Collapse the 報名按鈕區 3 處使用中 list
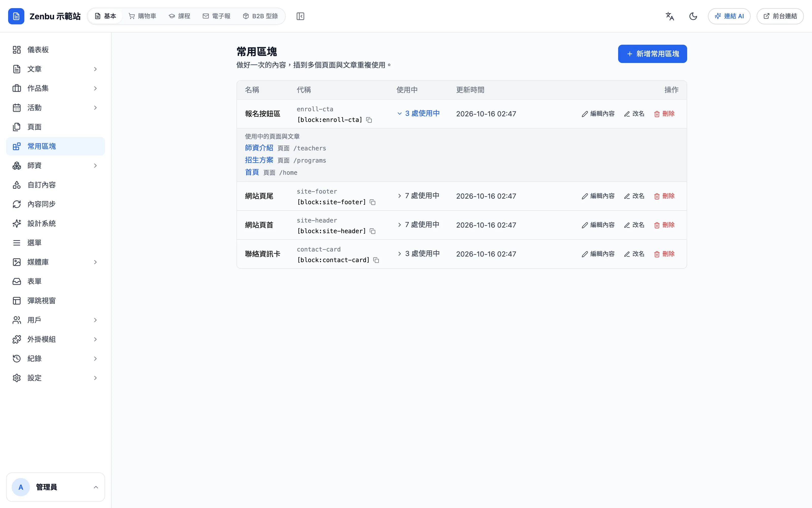812x508 pixels. [418, 114]
